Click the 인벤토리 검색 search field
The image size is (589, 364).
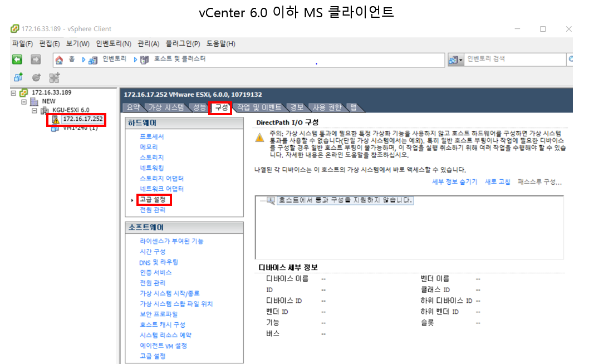[514, 60]
